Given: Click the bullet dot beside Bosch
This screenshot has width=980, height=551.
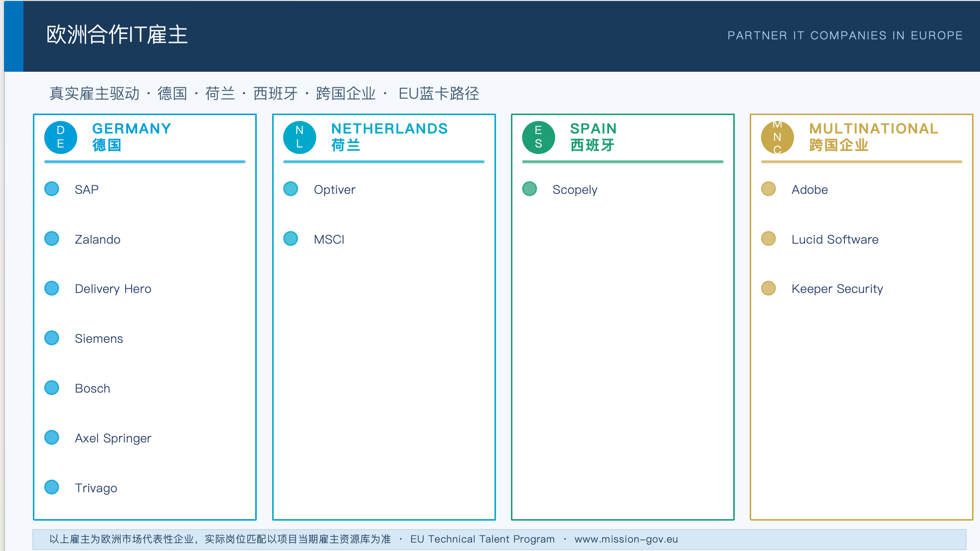Looking at the screenshot, I should (x=52, y=388).
